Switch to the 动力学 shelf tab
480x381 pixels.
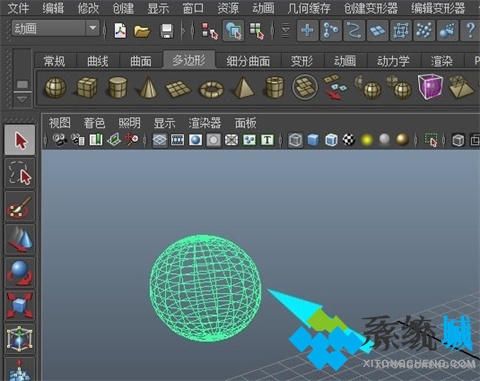point(393,61)
